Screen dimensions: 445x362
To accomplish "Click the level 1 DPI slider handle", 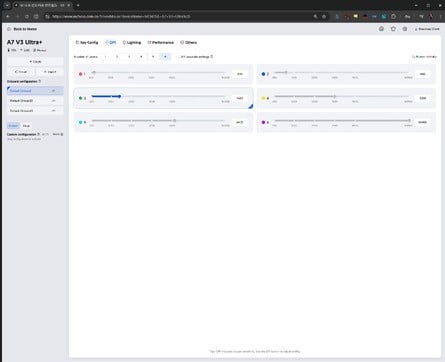I will tap(94, 72).
